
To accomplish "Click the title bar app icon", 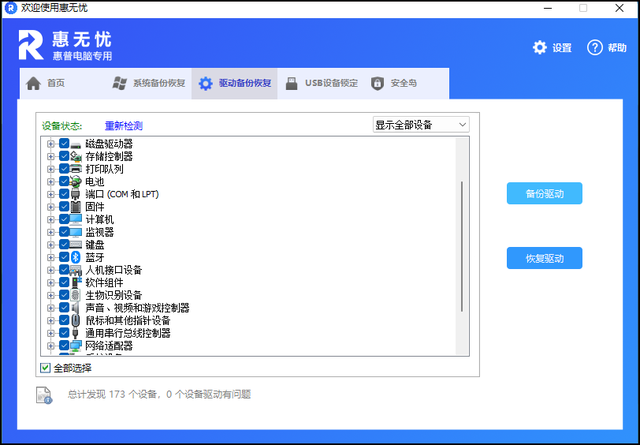I will [x=11, y=8].
